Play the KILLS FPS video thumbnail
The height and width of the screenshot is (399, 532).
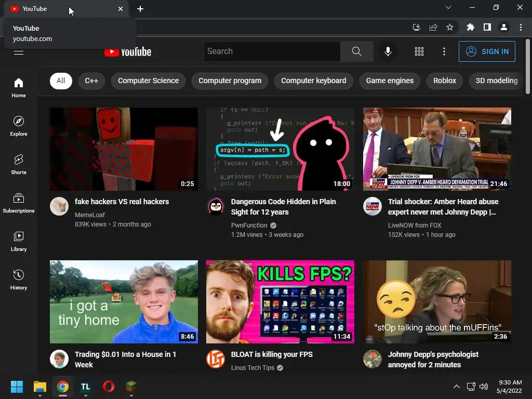pos(280,302)
